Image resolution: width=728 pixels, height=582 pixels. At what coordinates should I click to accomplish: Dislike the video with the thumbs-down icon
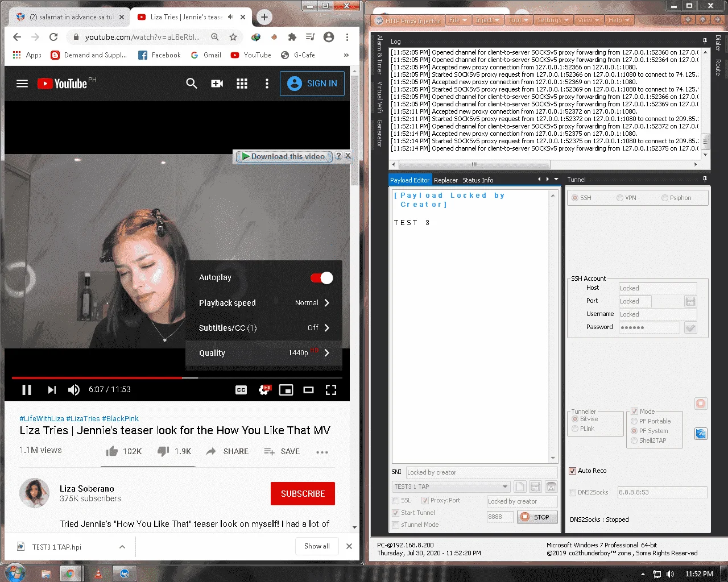[x=163, y=451]
